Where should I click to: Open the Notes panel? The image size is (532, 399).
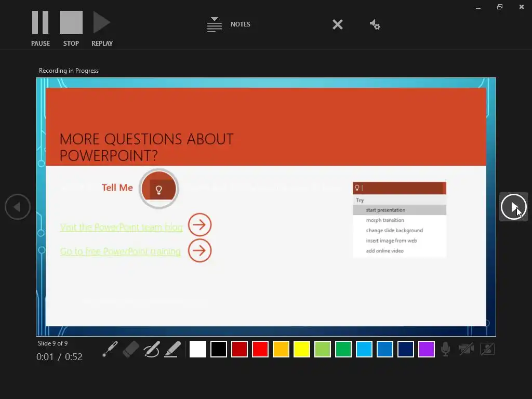[229, 24]
